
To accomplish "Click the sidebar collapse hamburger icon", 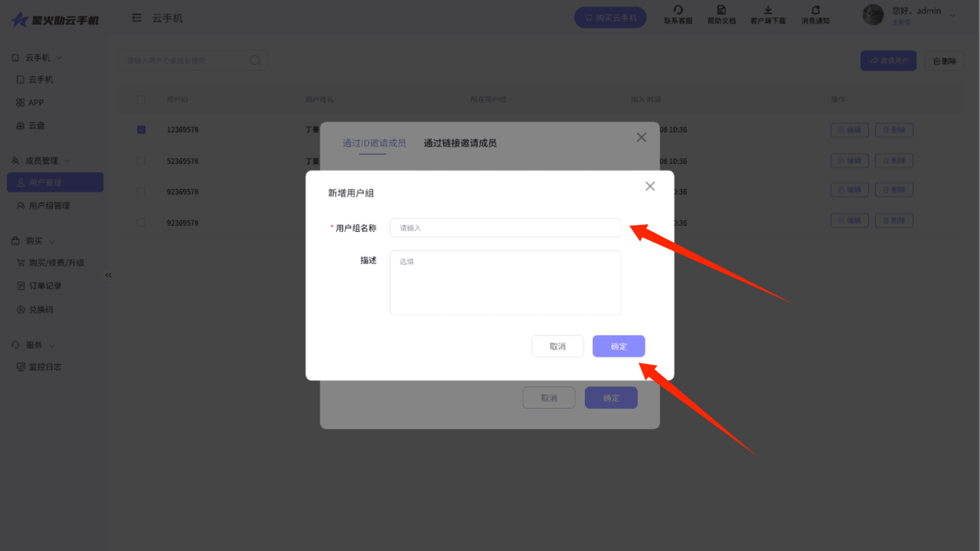I will coord(136,18).
